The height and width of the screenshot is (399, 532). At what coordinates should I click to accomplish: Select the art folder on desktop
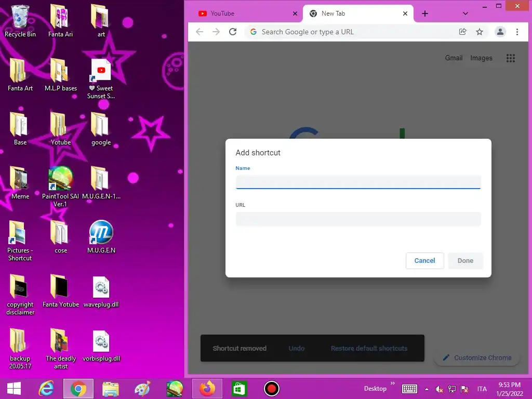point(101,21)
